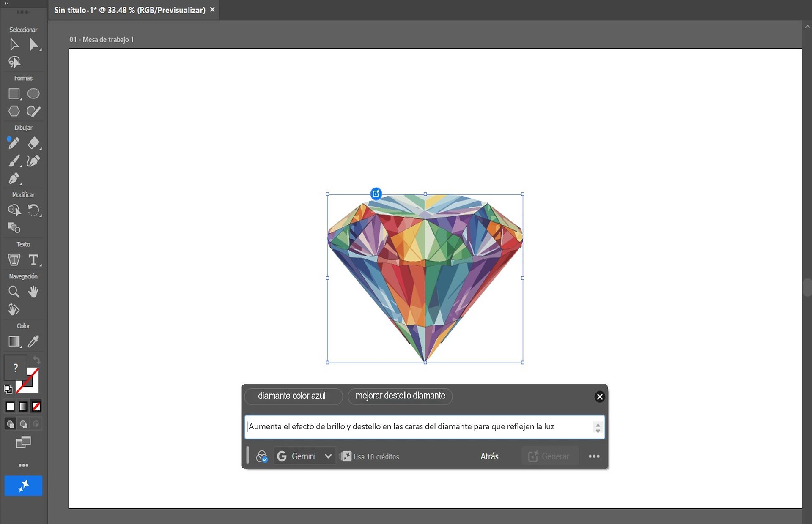
Task: Click the generative badge on diamond selection
Action: [x=376, y=194]
